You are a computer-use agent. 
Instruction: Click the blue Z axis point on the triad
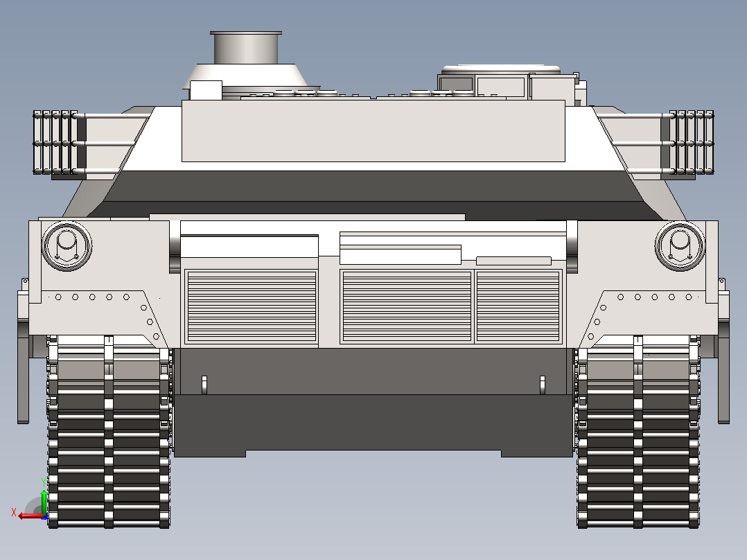tap(45, 516)
